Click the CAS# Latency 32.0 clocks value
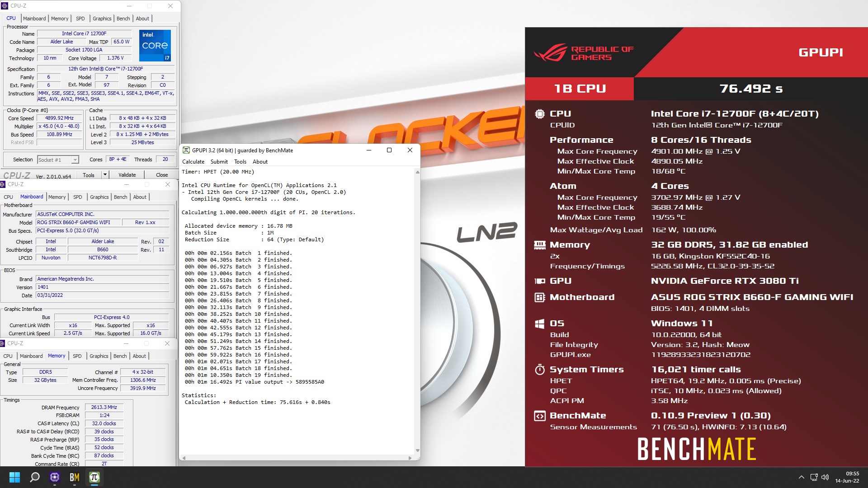868x488 pixels. click(x=104, y=424)
